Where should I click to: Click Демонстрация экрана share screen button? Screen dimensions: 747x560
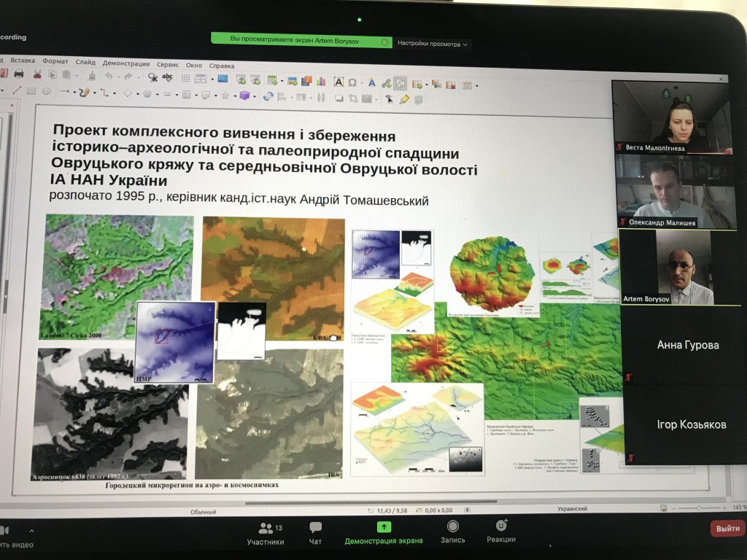pos(384,533)
